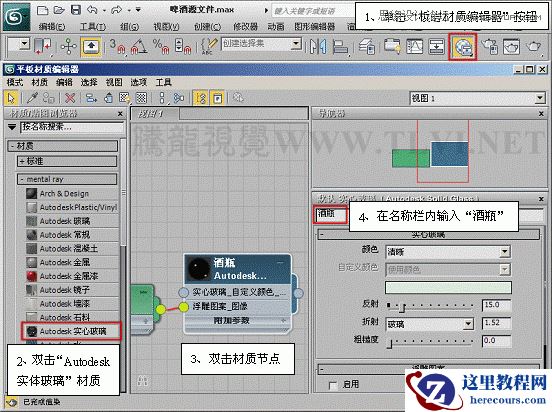Open the browser options triangle beside search
Screen dimensions: 552x412
tap(12, 127)
